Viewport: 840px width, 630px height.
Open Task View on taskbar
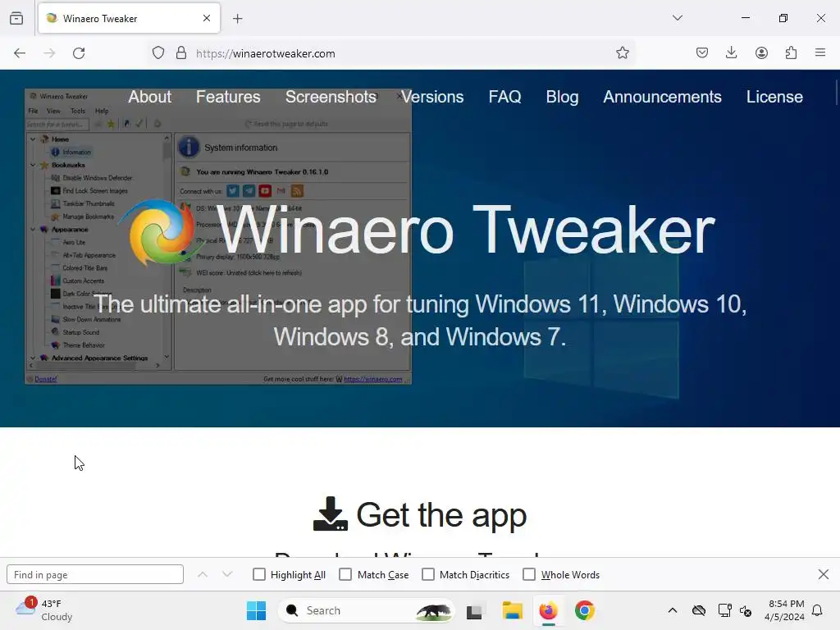pyautogui.click(x=475, y=610)
